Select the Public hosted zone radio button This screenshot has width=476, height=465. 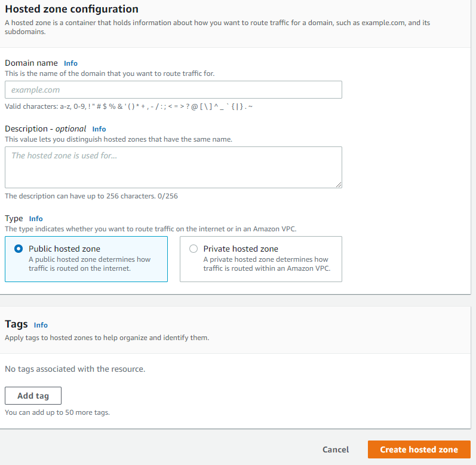click(19, 249)
